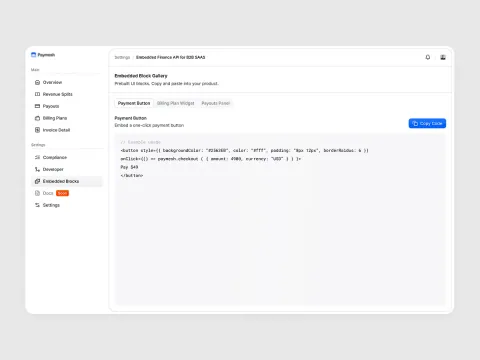Click the Embedded Blocks icon
This screenshot has height=360, width=480.
pos(37,181)
